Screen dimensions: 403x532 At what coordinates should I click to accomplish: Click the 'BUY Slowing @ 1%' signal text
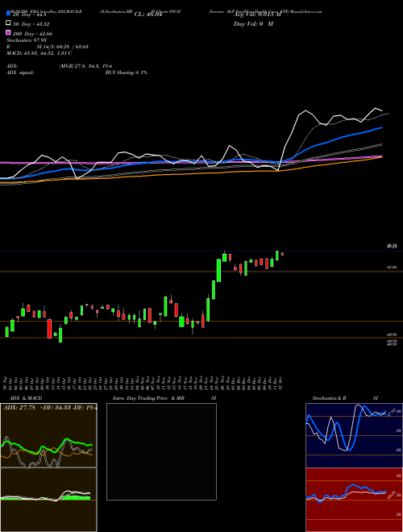[x=127, y=73]
